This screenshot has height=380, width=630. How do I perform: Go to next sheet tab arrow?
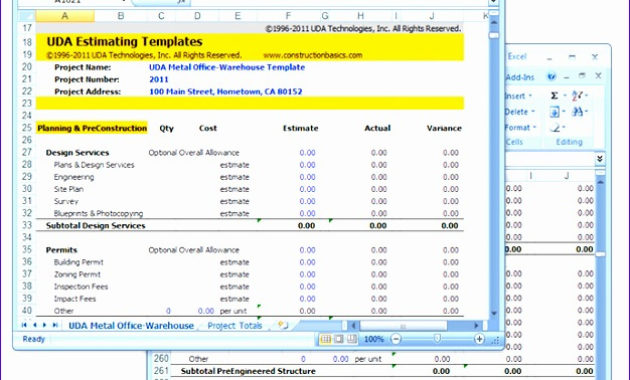click(x=45, y=325)
